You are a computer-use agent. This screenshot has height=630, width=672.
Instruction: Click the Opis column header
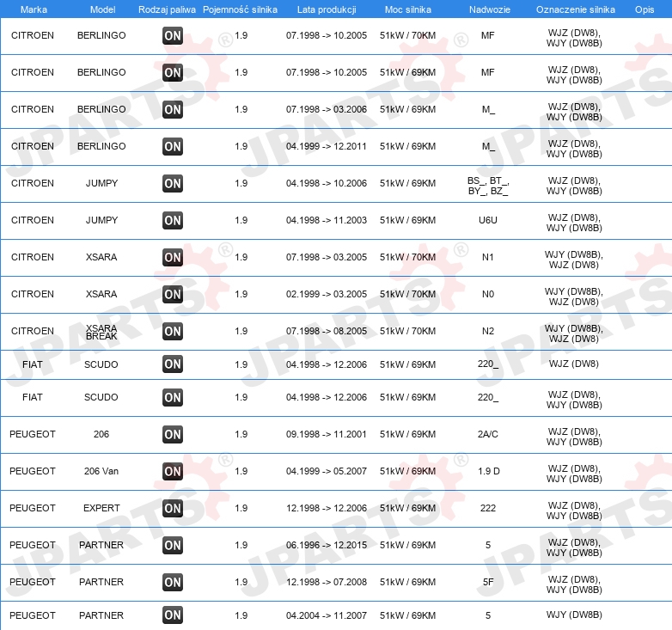(x=645, y=9)
